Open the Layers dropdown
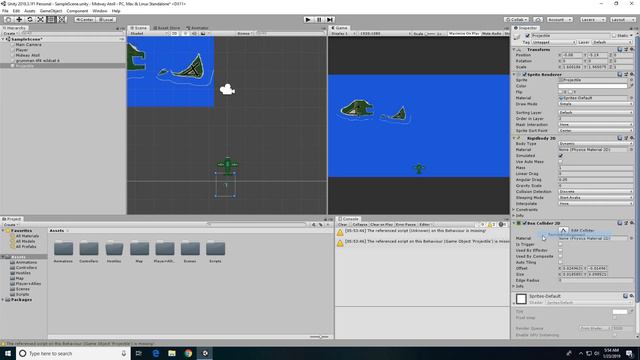640x360 pixels. (592, 20)
